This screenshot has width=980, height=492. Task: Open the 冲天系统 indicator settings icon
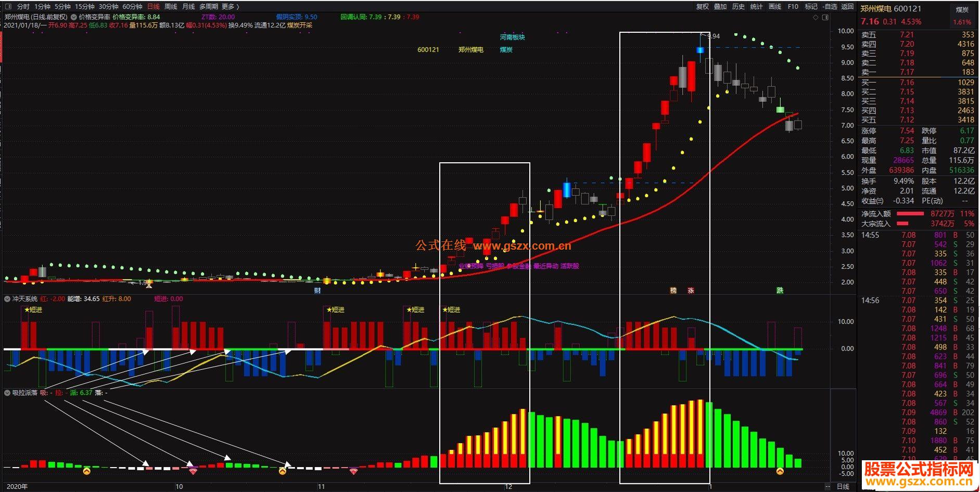pyautogui.click(x=7, y=299)
